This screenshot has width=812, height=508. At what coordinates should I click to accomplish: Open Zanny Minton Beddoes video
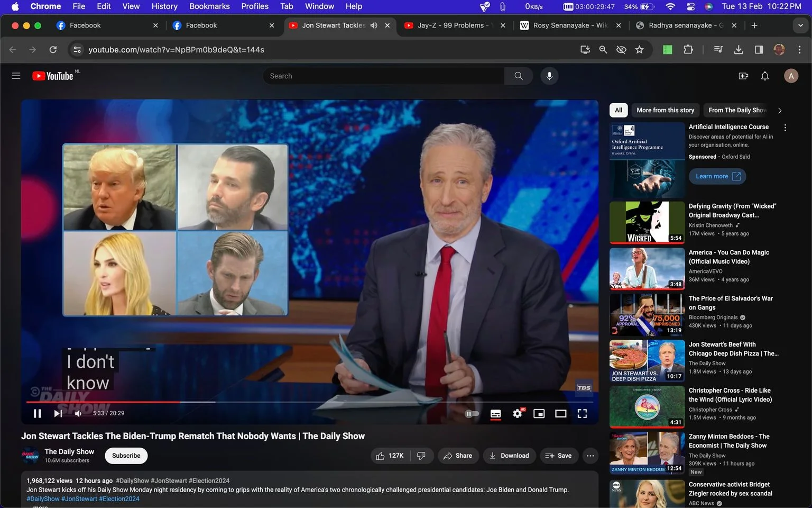point(647,453)
